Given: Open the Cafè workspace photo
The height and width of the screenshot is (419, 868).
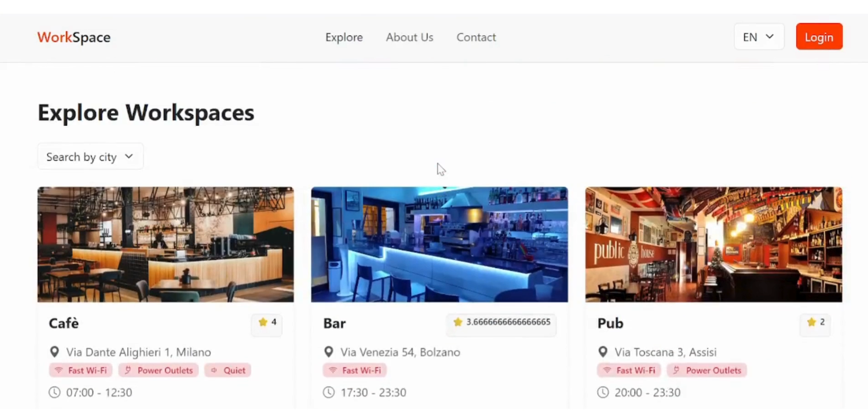Looking at the screenshot, I should click(165, 244).
